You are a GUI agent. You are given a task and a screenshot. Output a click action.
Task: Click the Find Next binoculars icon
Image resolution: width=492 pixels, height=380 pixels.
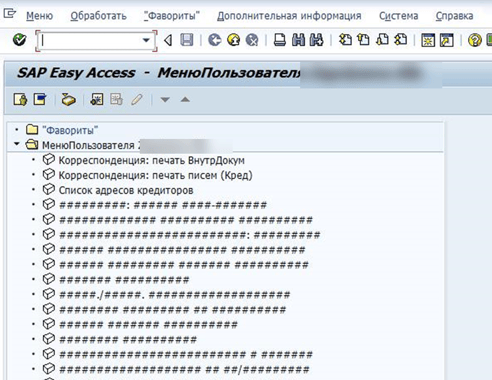click(316, 40)
